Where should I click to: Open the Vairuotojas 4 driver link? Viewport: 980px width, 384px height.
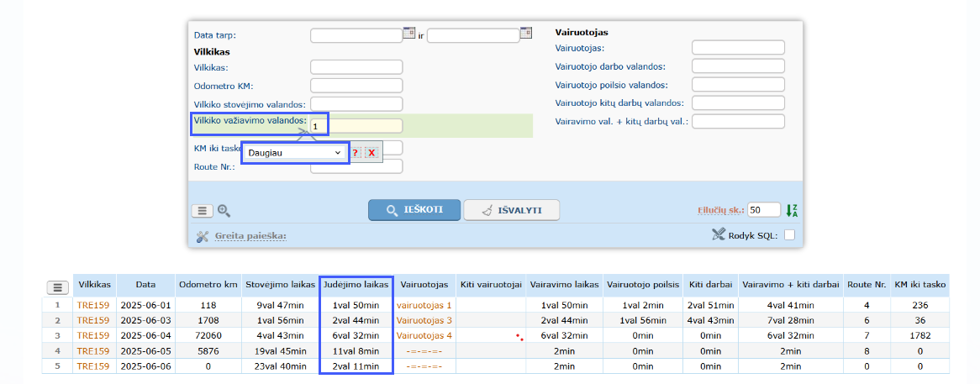(424, 335)
